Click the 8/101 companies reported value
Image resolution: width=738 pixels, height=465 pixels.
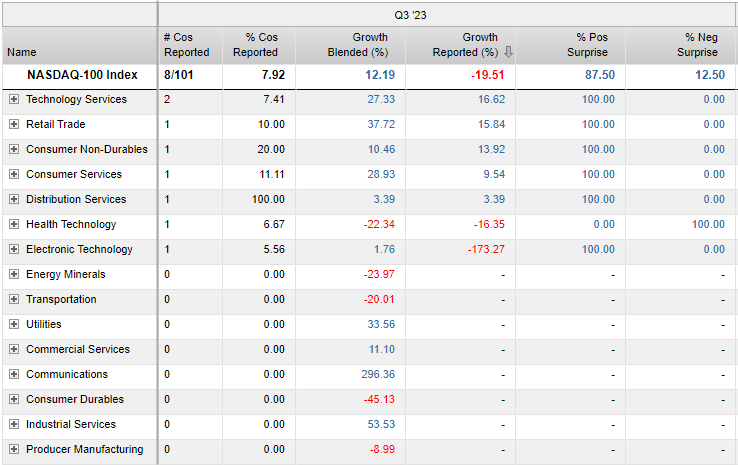178,75
